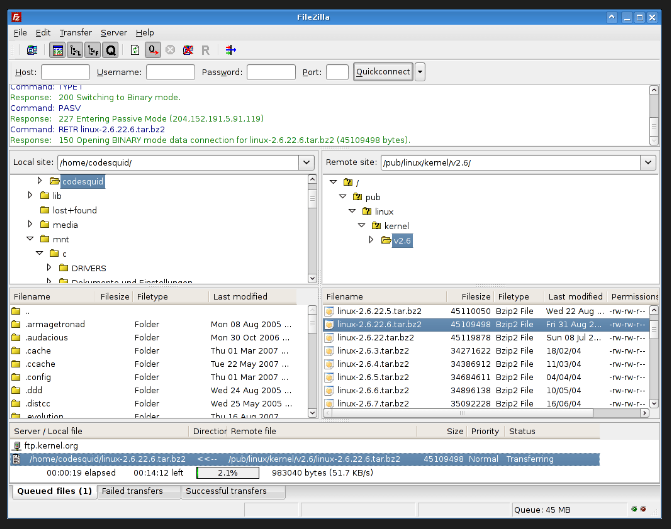Click the Quickconnect button
This screenshot has height=529, width=671.
[x=383, y=71]
